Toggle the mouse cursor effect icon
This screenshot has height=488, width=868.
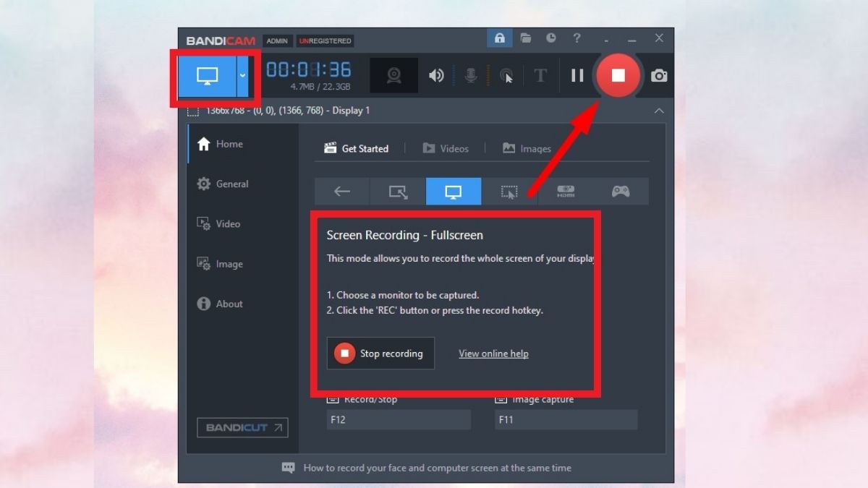tap(507, 75)
